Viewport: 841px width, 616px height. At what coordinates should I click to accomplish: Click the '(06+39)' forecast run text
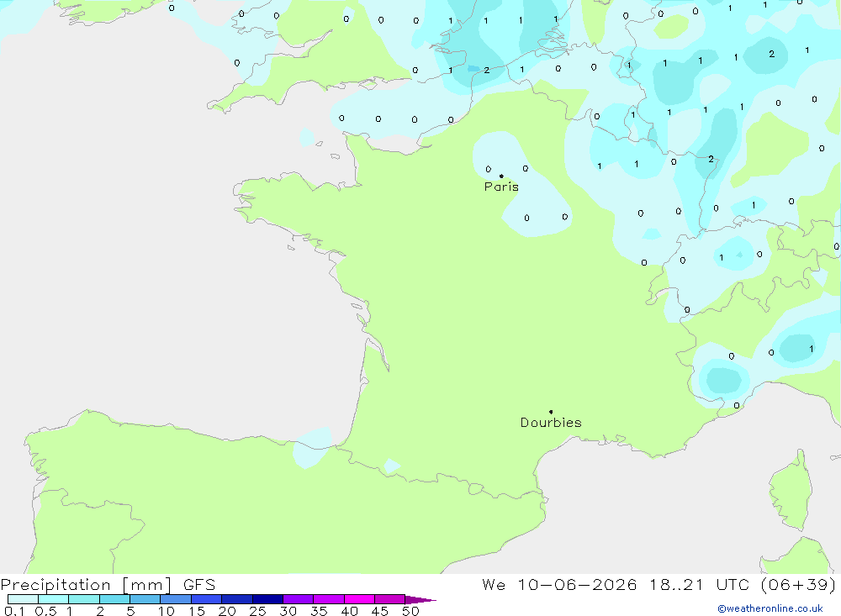[798, 585]
